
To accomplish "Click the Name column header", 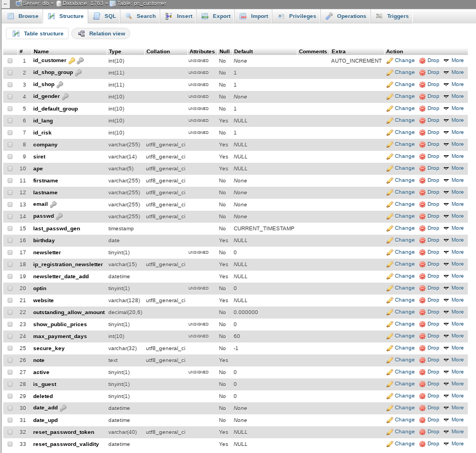I will (x=41, y=52).
